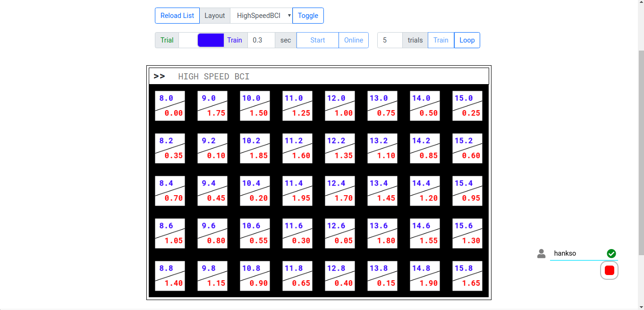Viewport: 644px width, 310px height.
Task: Click the trials count input field
Action: (390, 40)
